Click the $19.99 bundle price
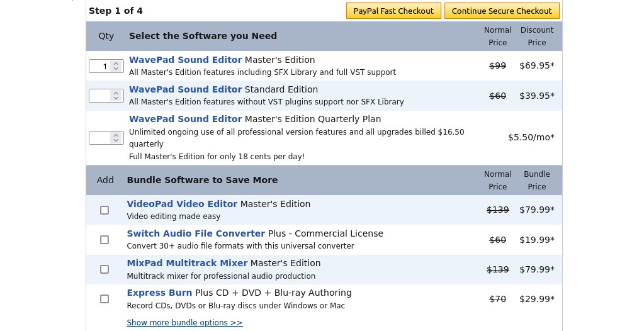The width and height of the screenshot is (644, 331). point(537,240)
